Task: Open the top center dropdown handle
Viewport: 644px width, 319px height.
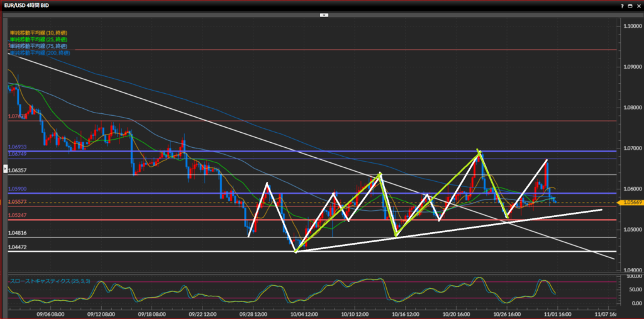Action: (x=325, y=13)
